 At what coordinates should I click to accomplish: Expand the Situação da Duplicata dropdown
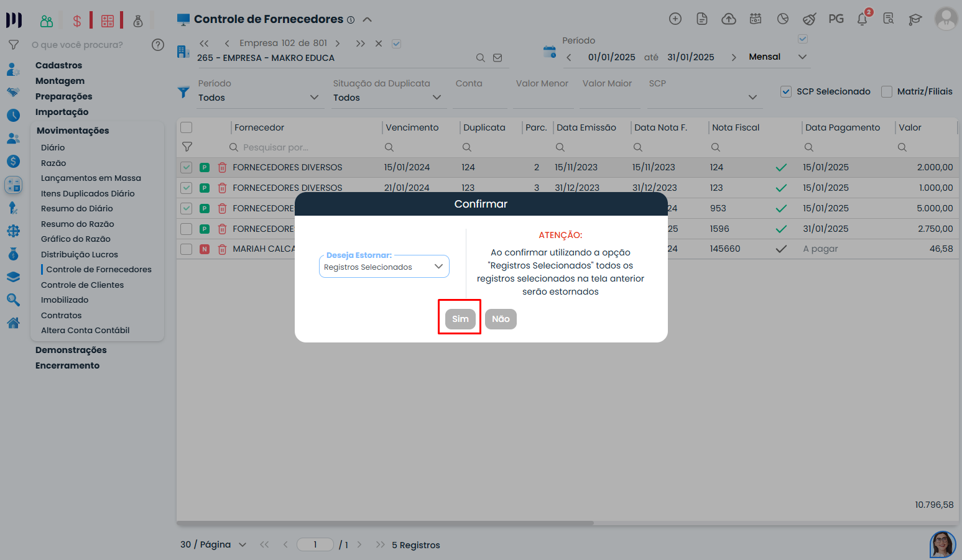coord(387,98)
